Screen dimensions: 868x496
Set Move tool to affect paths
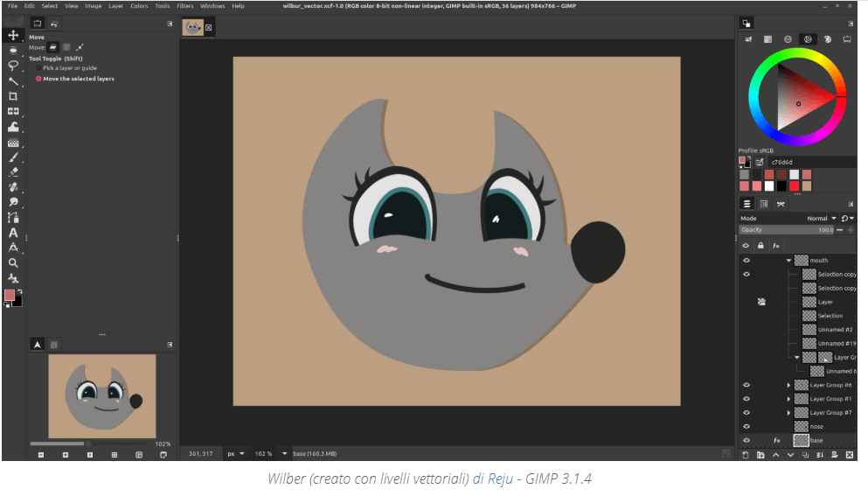click(x=80, y=47)
